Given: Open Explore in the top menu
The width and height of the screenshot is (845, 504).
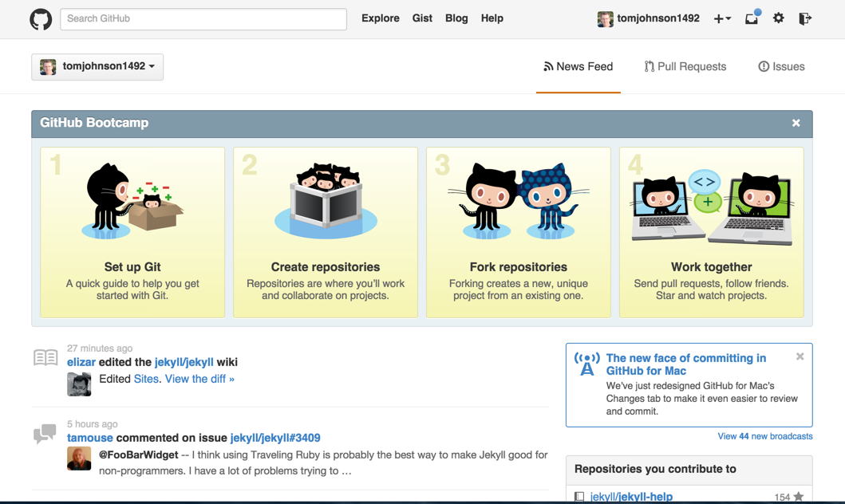Looking at the screenshot, I should (380, 18).
